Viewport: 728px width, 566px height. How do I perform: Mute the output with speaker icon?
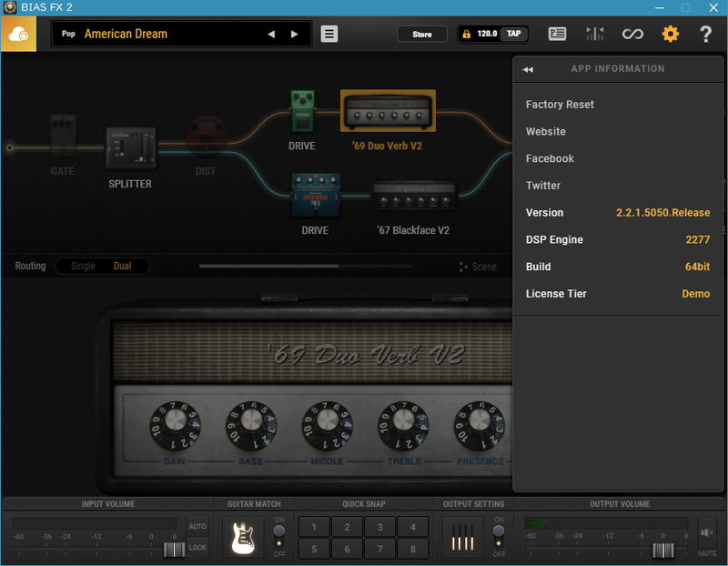[x=707, y=532]
